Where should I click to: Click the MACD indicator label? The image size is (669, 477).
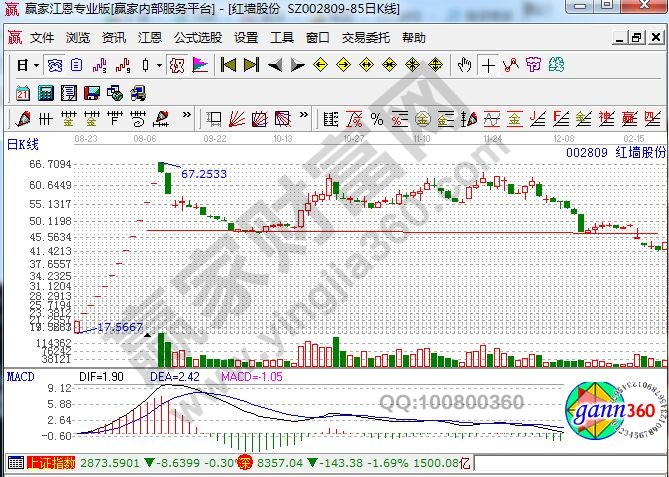point(21,377)
